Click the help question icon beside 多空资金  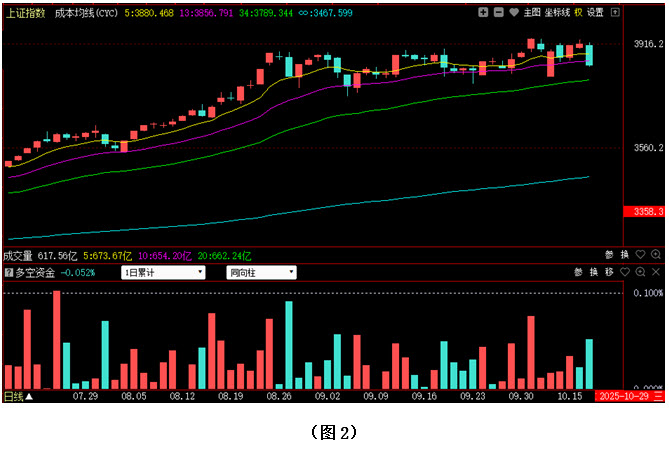[9, 272]
